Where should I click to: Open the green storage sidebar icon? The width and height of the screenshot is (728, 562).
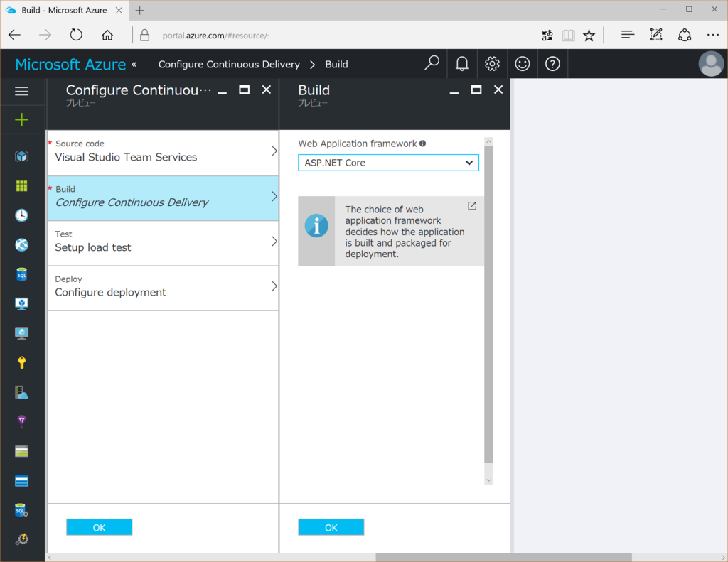click(21, 451)
